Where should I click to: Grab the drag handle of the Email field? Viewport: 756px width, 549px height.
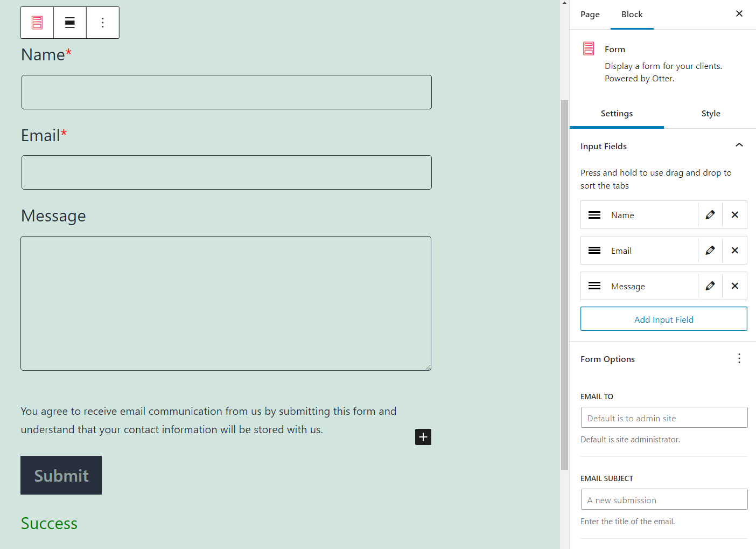(594, 250)
